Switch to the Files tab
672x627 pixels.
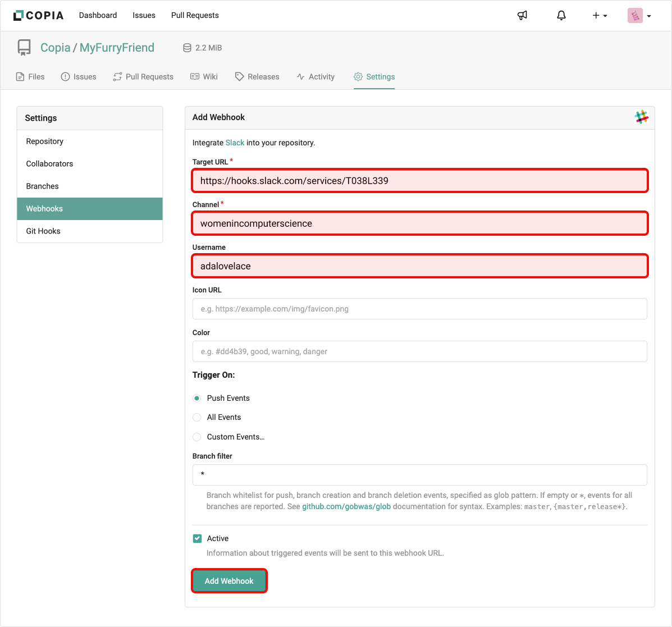30,77
